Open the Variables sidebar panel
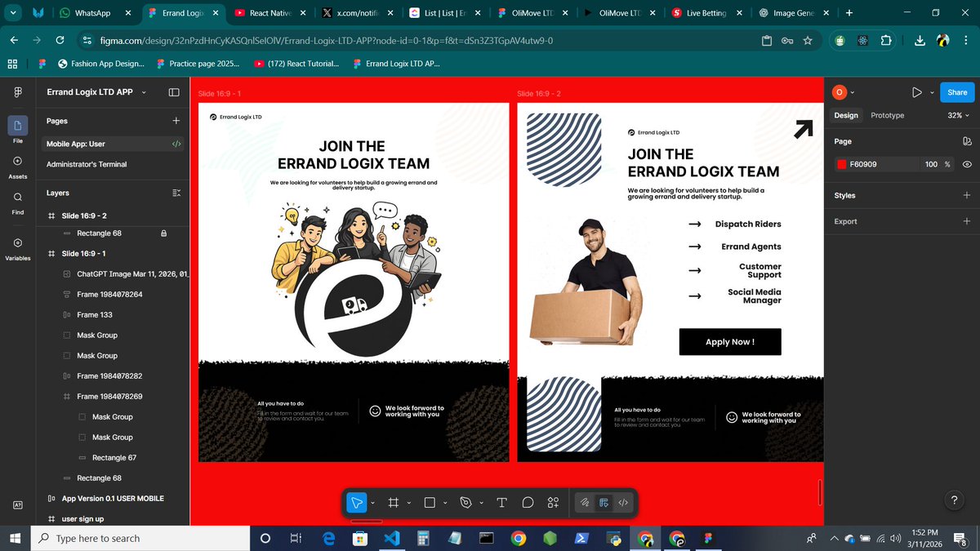The width and height of the screenshot is (980, 551). click(18, 248)
